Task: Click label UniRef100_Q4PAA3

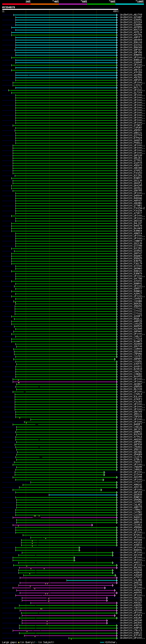Action: [131, 331]
